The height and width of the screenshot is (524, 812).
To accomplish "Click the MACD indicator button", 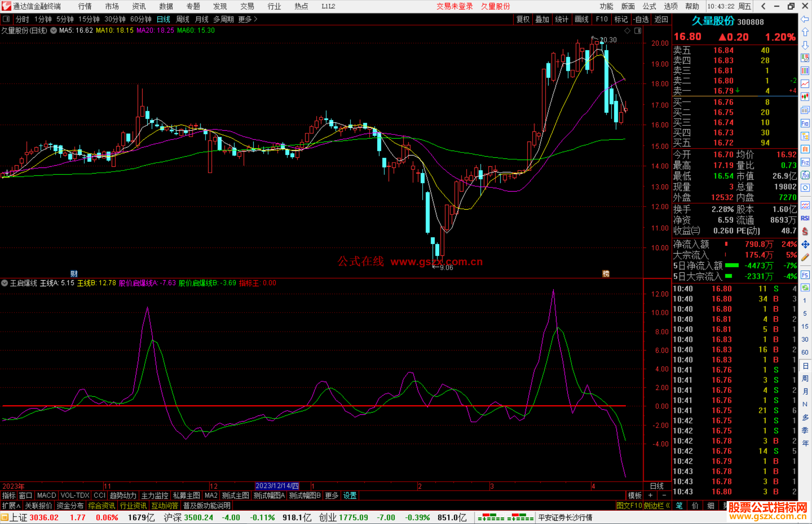I will 47,495.
